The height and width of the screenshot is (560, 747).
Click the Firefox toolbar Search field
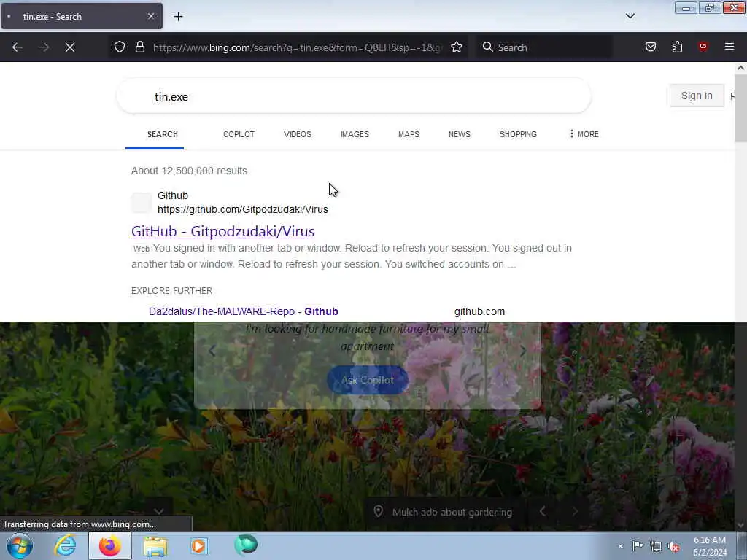pos(544,47)
